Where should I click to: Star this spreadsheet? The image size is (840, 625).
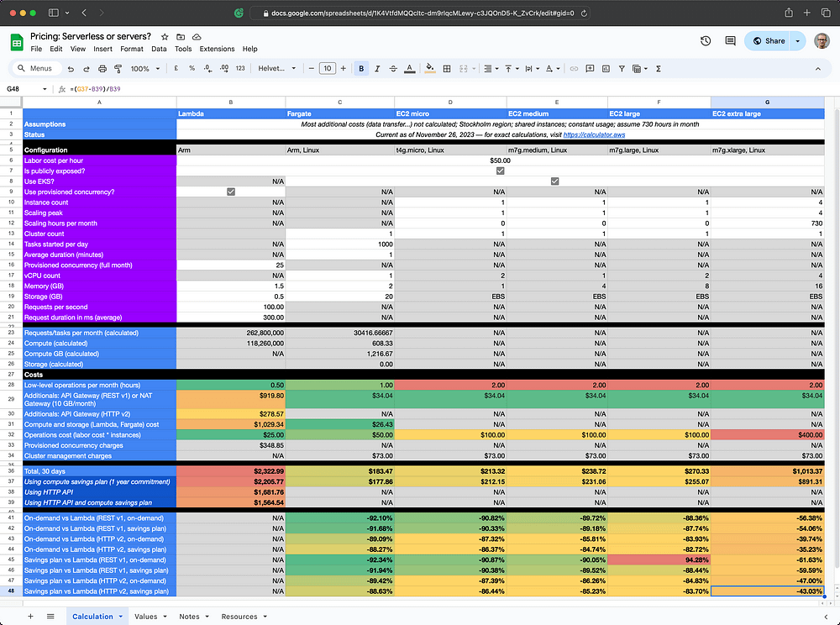tap(165, 37)
